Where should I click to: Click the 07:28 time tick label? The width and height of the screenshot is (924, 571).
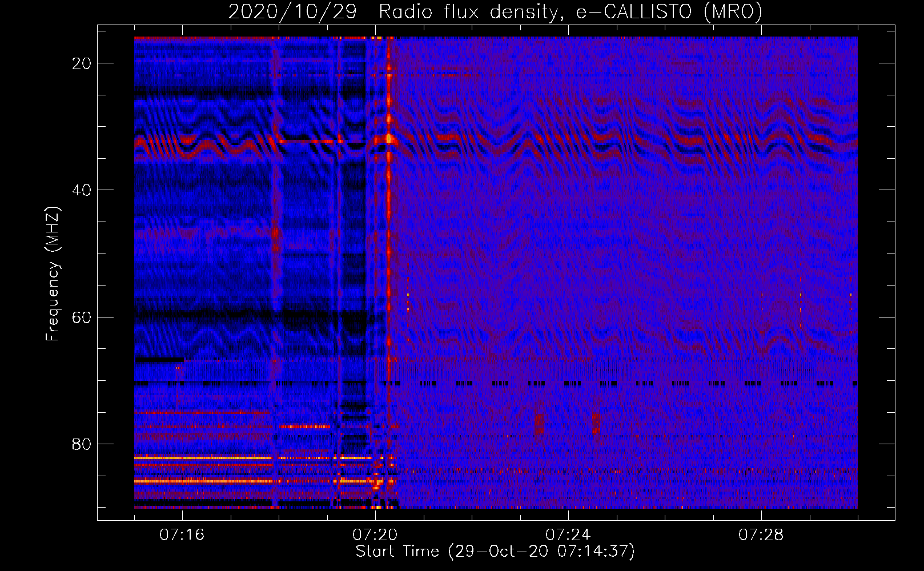pos(761,535)
